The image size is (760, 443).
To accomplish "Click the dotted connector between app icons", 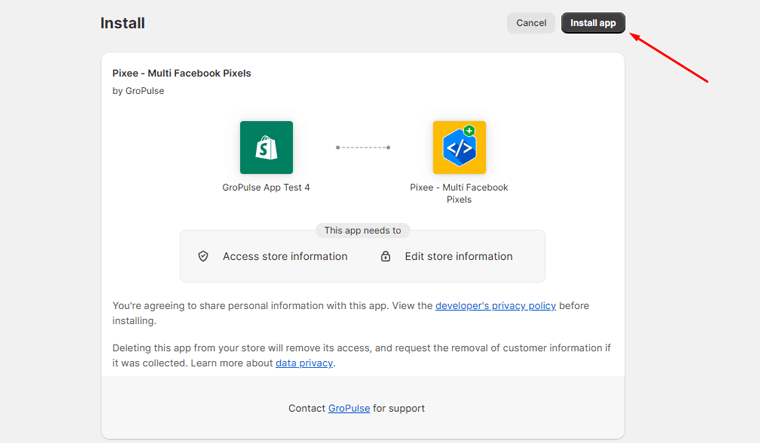I will pyautogui.click(x=363, y=147).
